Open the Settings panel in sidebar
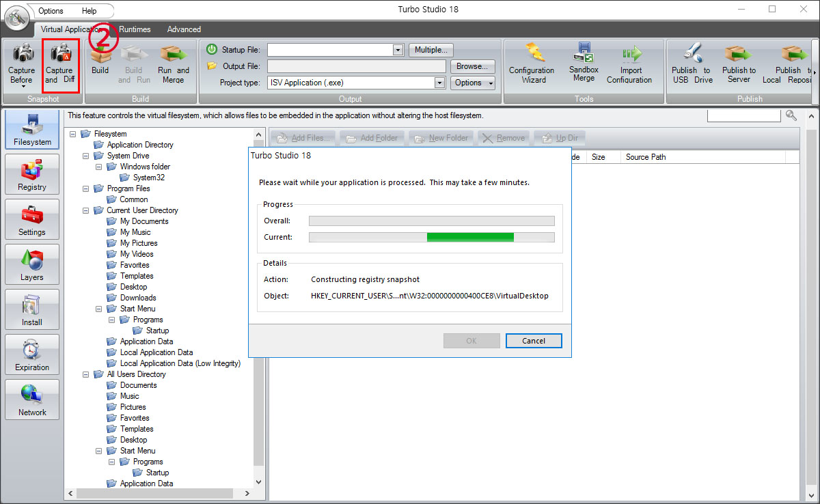The width and height of the screenshot is (820, 504). pyautogui.click(x=33, y=219)
